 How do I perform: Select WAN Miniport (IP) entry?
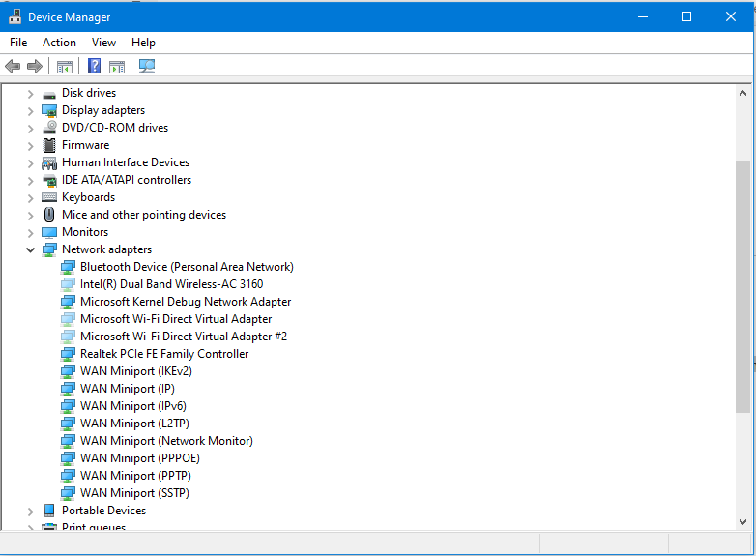128,388
